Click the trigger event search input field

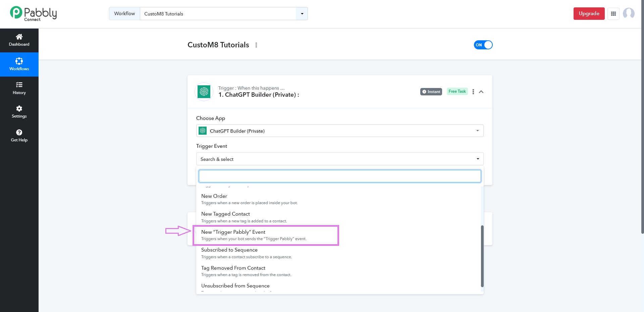(x=340, y=176)
